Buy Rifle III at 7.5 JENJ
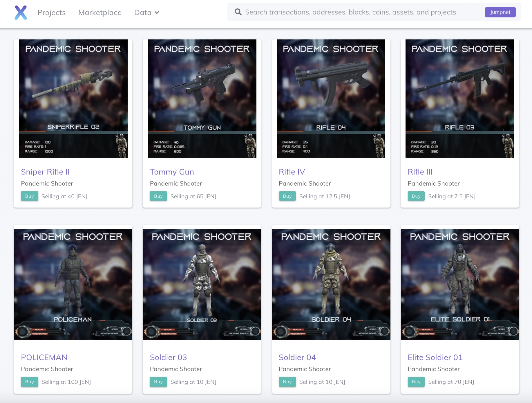This screenshot has height=403, width=532. (x=416, y=196)
